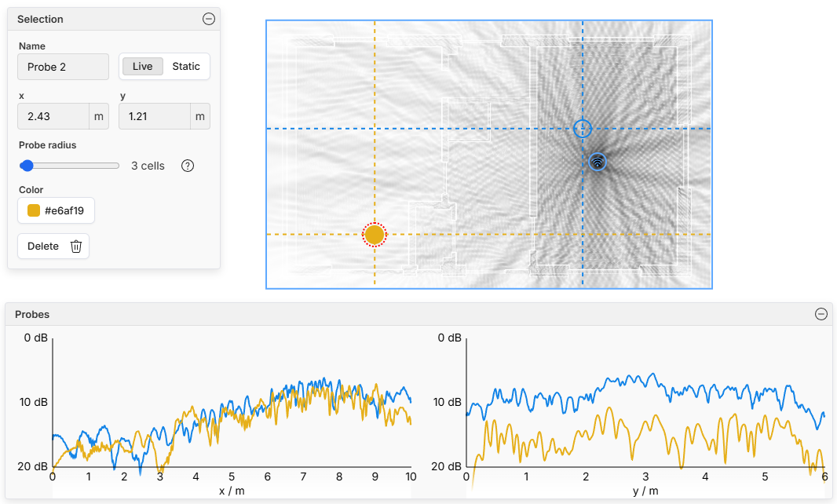Collapse the Selection panel
The image size is (837, 504).
209,20
